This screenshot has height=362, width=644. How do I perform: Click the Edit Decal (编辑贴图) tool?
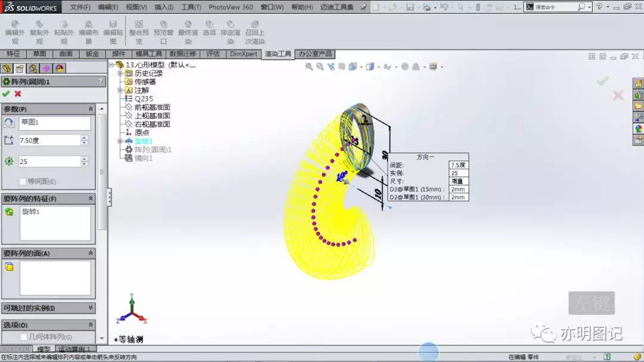(x=113, y=32)
